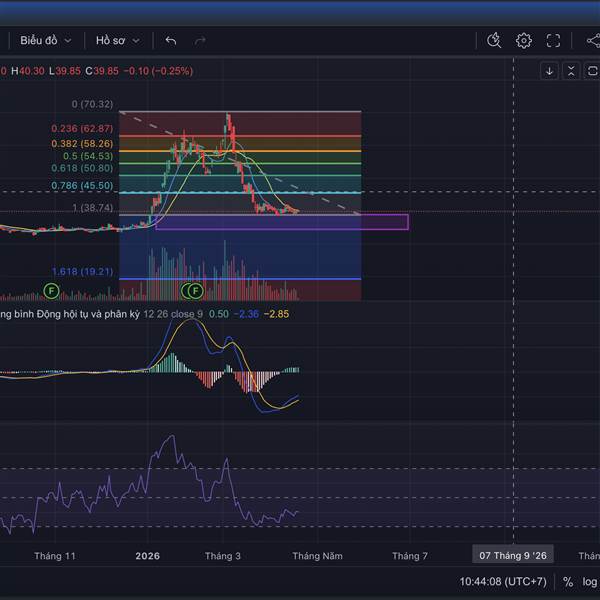
Task: Undo the last chart action
Action: (x=171, y=40)
